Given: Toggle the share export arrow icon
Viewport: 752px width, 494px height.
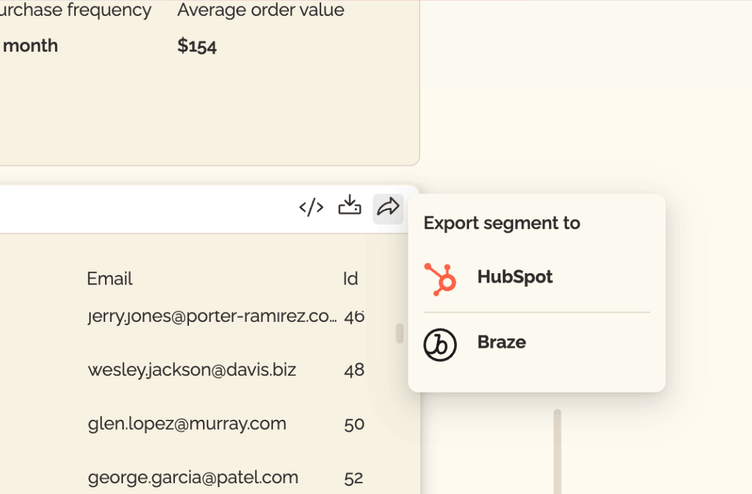Looking at the screenshot, I should (388, 208).
